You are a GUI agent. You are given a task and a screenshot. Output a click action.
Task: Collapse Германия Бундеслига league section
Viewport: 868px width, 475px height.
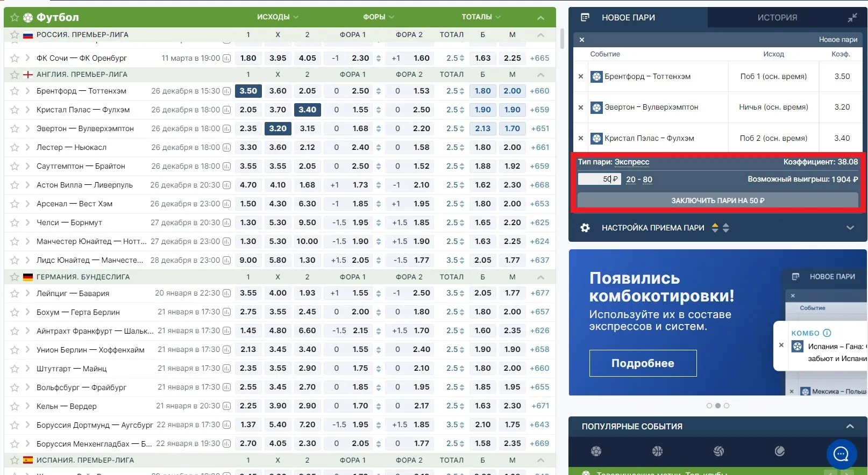(x=540, y=277)
